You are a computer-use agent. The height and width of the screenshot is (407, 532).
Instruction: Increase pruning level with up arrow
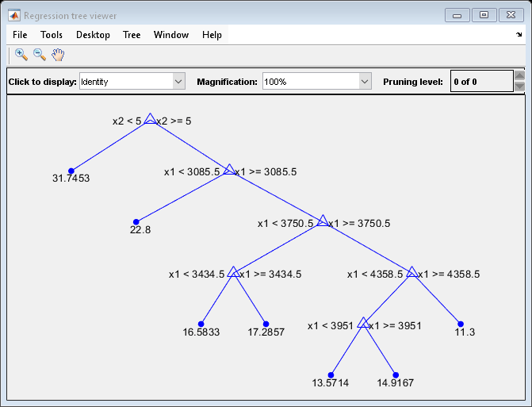[519, 76]
